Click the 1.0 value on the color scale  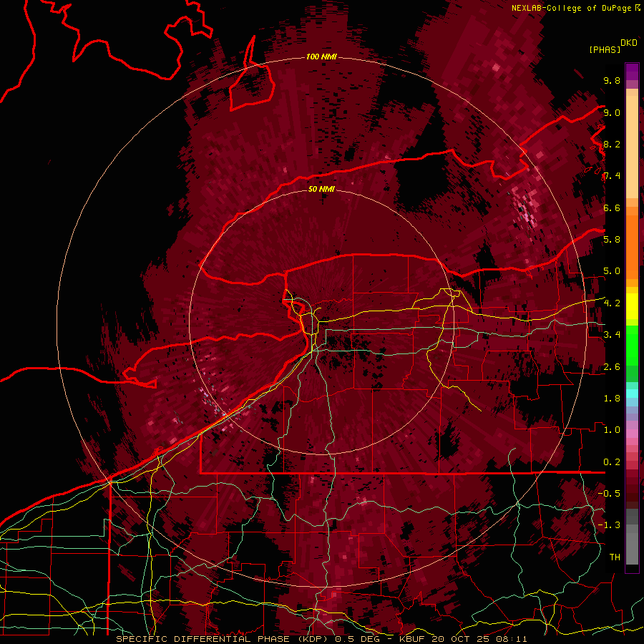pos(612,430)
